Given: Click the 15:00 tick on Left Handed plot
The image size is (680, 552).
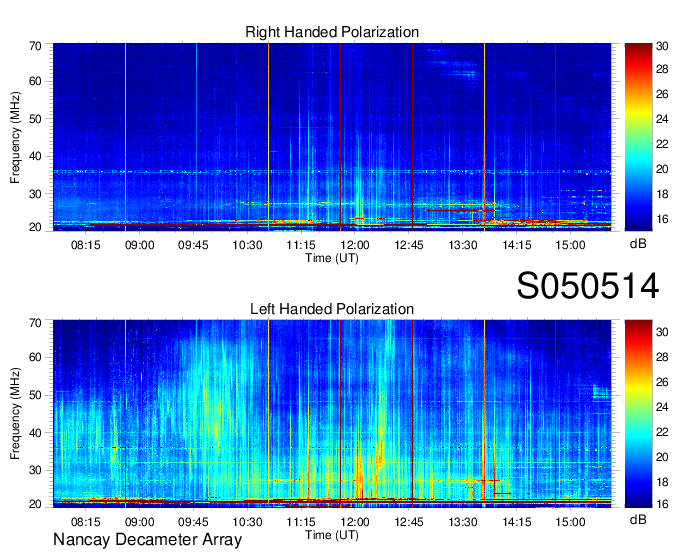Looking at the screenshot, I should (x=571, y=522).
